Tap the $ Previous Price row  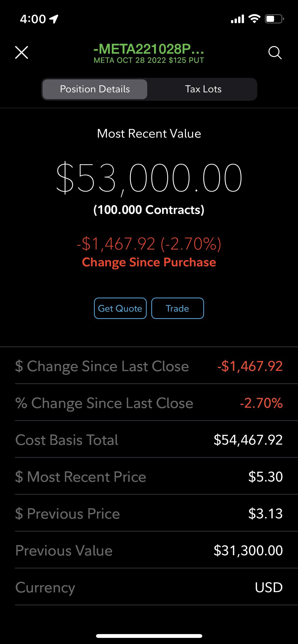click(149, 514)
